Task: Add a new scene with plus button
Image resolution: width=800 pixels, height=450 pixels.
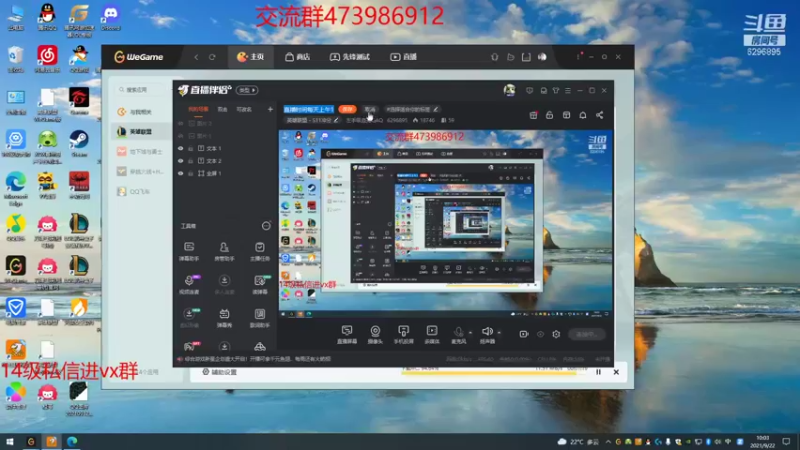Action: (x=270, y=109)
